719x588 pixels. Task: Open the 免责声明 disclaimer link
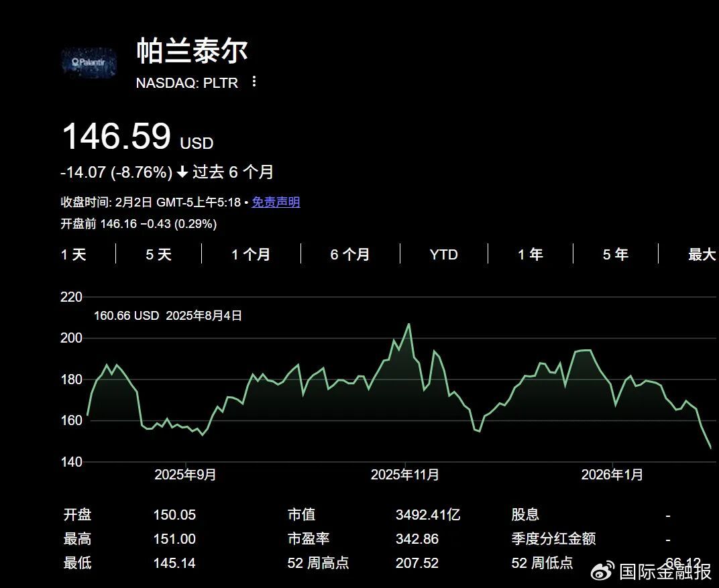pos(276,202)
